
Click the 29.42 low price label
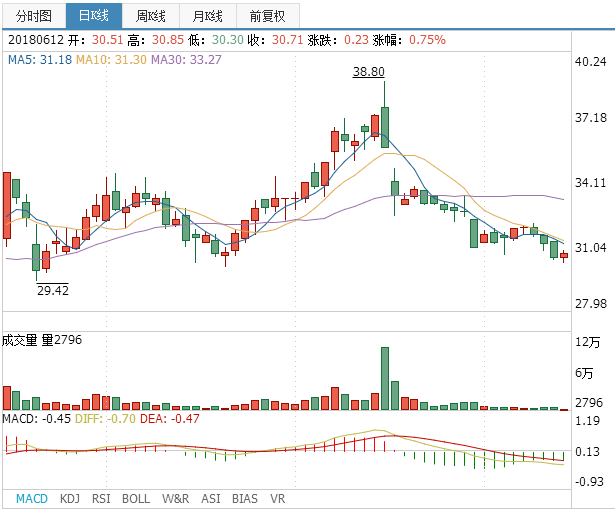53,291
